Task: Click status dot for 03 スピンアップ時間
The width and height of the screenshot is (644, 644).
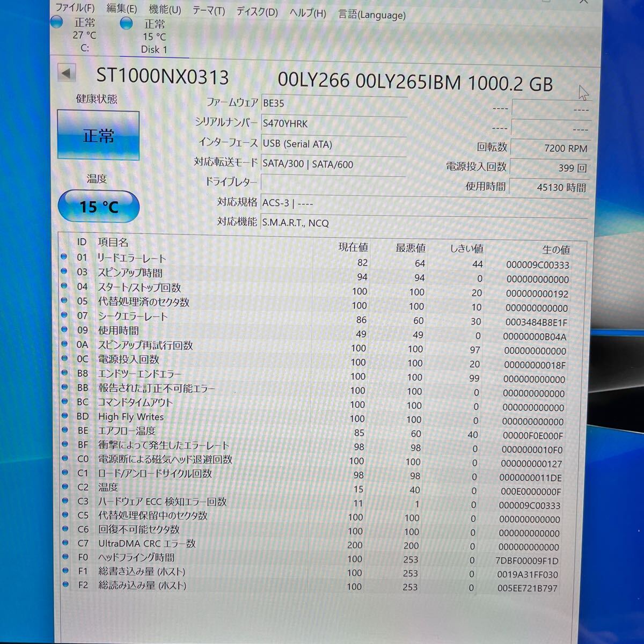Action: point(64,271)
